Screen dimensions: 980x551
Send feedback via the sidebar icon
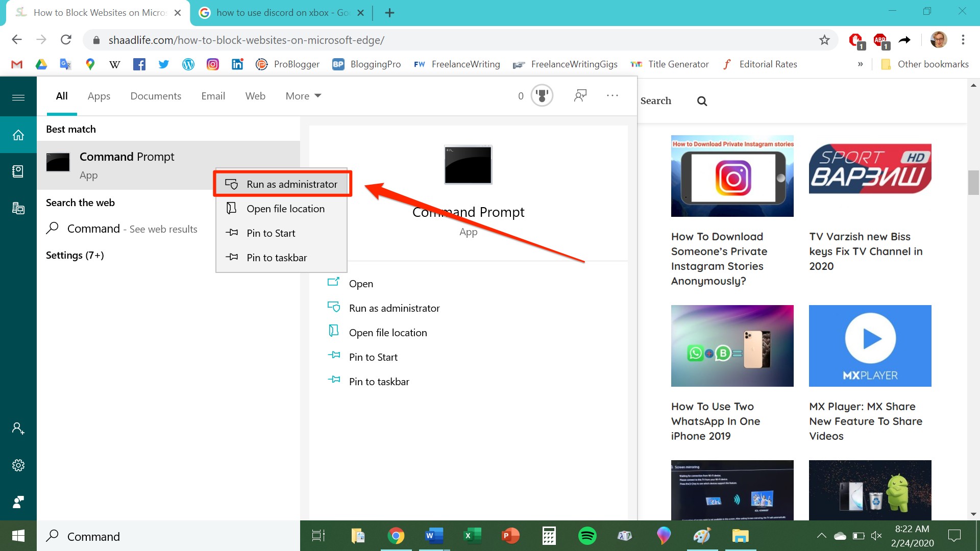tap(18, 502)
